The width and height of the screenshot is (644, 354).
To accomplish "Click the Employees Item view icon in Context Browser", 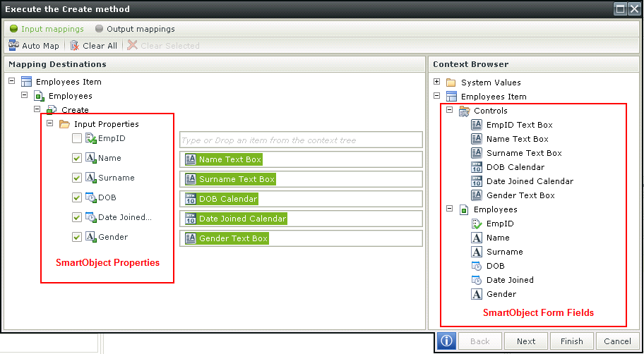I will tap(451, 97).
